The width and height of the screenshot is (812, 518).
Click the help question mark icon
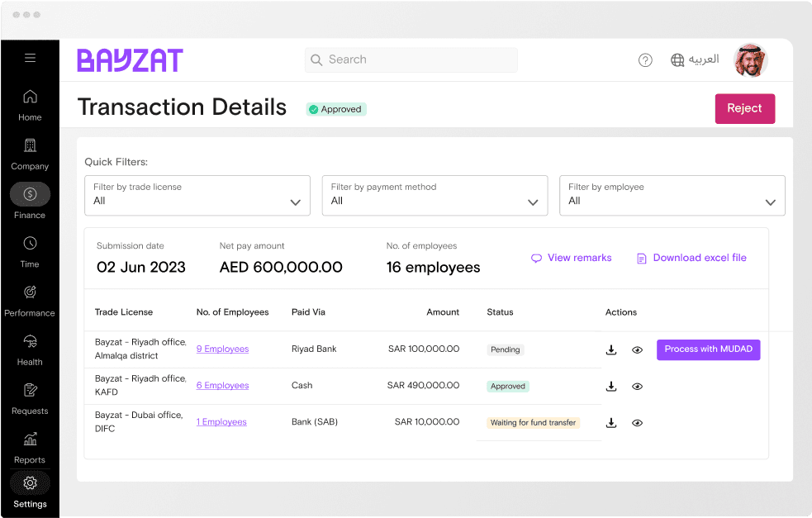[645, 60]
